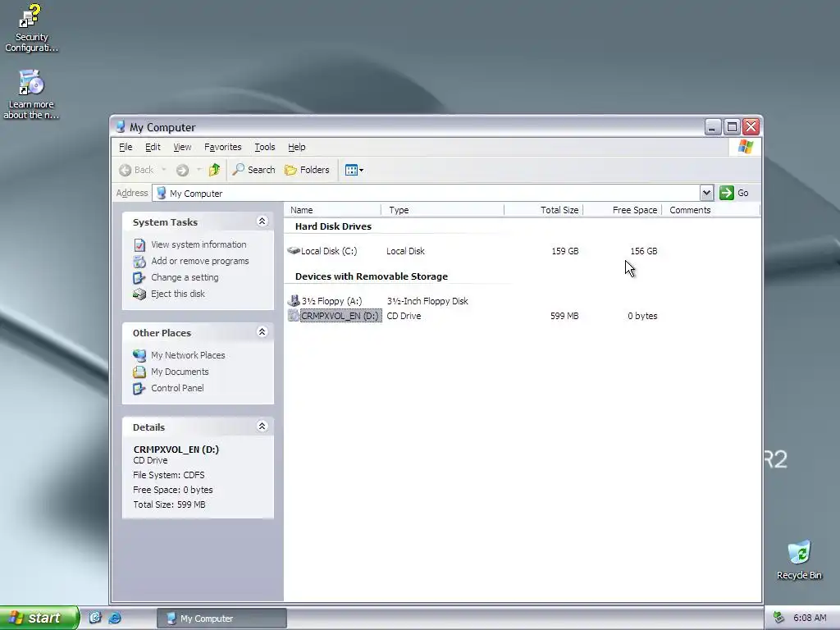Open My Documents link
Viewport: 840px width, 630px height.
[180, 372]
